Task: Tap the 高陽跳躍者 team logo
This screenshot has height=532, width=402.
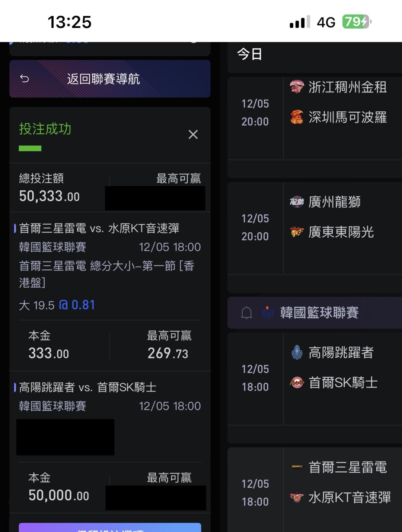Action: pos(297,352)
